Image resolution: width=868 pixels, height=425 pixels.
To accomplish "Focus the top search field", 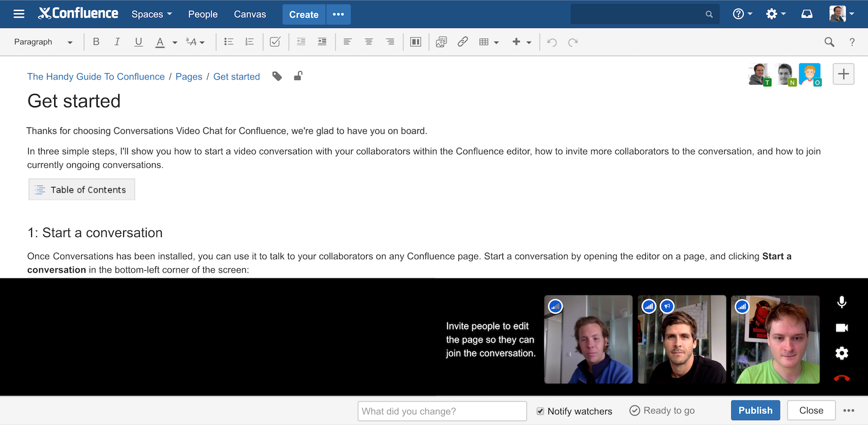I will point(645,14).
